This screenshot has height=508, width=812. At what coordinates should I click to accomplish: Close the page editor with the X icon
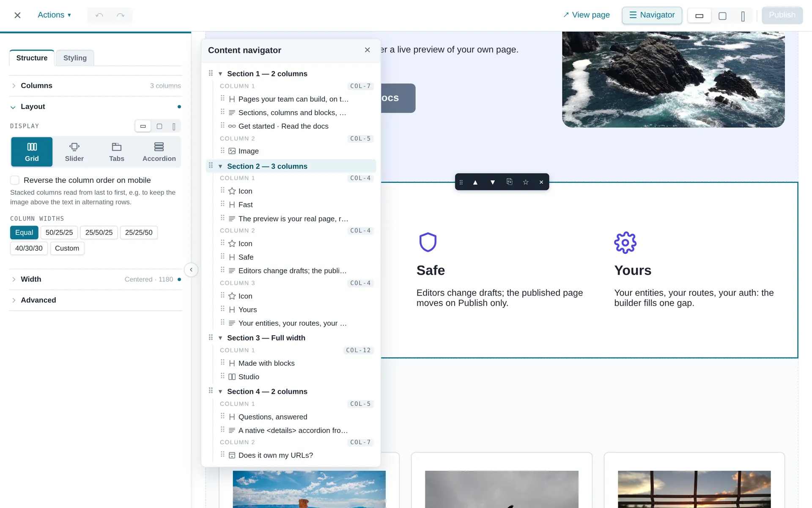[x=17, y=15]
